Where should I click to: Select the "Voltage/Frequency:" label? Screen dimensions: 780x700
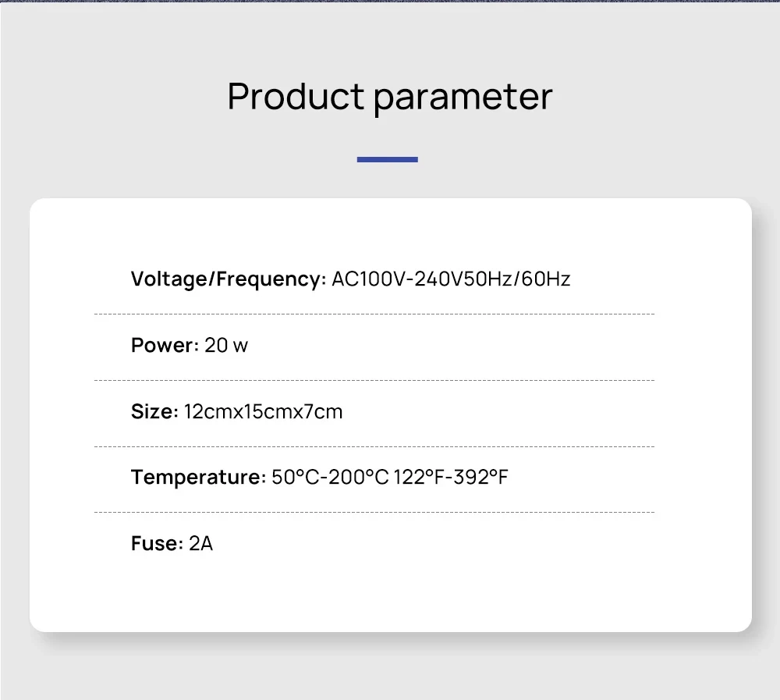click(229, 279)
